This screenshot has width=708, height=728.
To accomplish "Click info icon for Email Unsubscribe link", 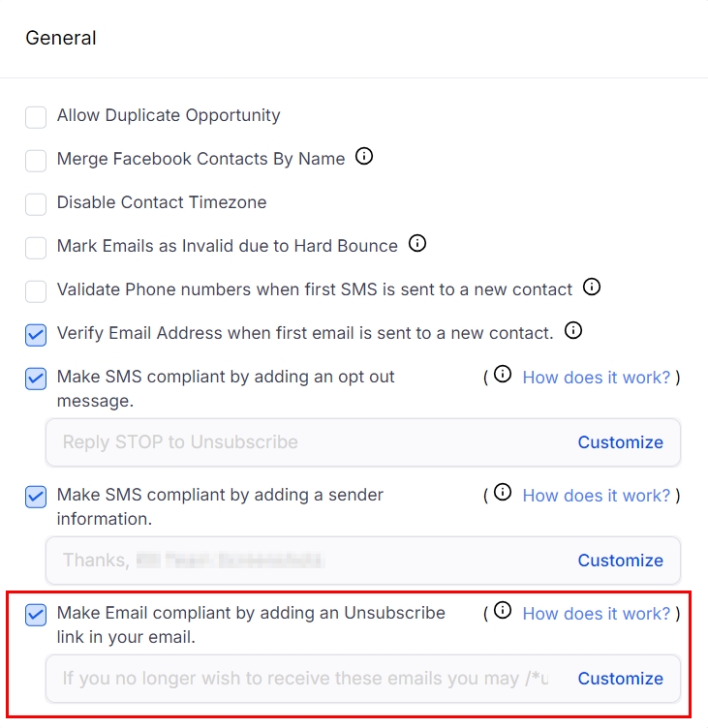I will (x=503, y=612).
